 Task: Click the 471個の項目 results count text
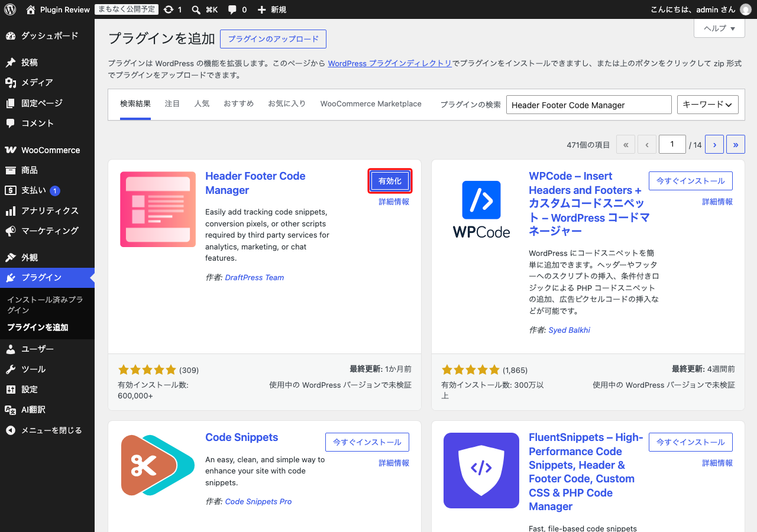tap(588, 145)
